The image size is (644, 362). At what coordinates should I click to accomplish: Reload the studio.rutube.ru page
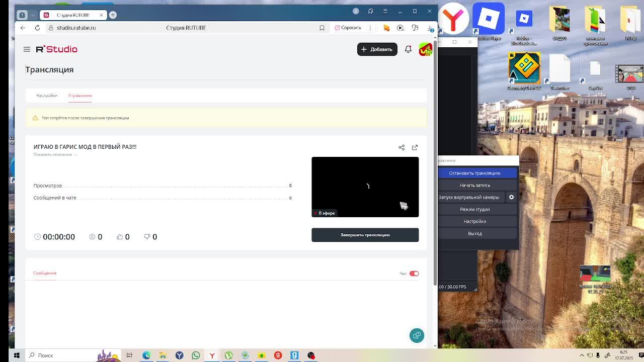[x=37, y=28]
